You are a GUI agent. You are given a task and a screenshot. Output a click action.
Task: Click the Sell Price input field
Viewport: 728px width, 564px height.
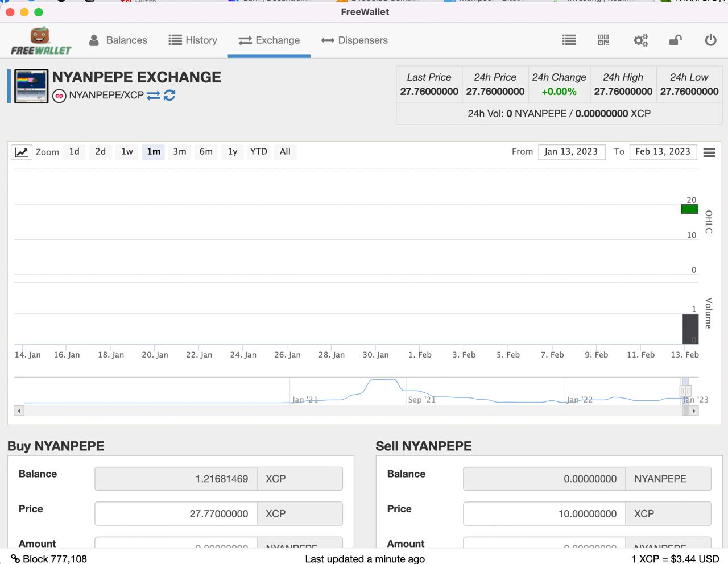click(544, 513)
